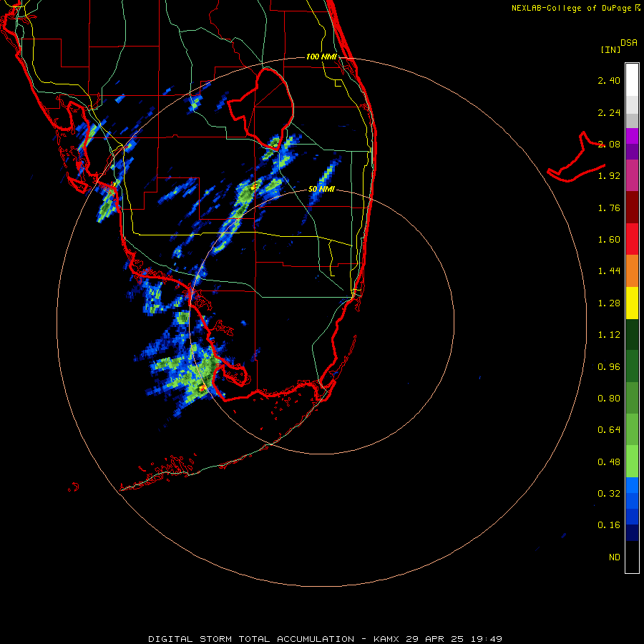Pick the orange legend swatch
This screenshot has width=644, height=644.
632,271
